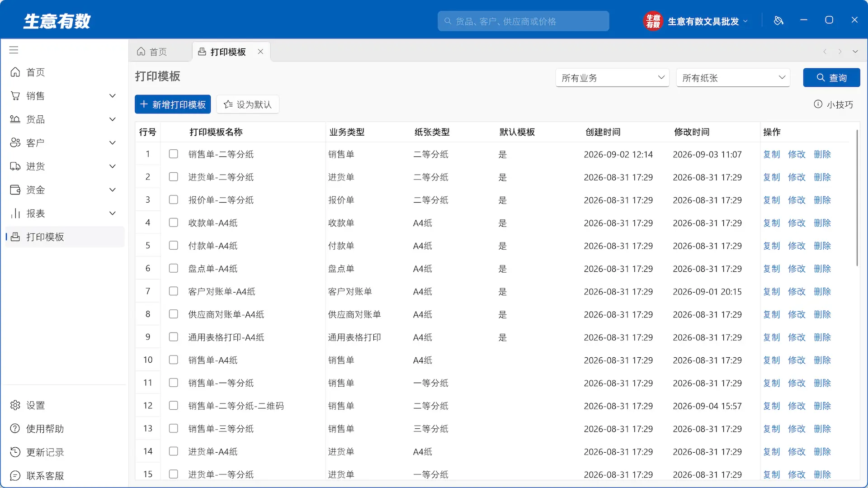This screenshot has height=488, width=868.
Task: Expand the 货品 sidebar menu chevron
Action: [113, 119]
